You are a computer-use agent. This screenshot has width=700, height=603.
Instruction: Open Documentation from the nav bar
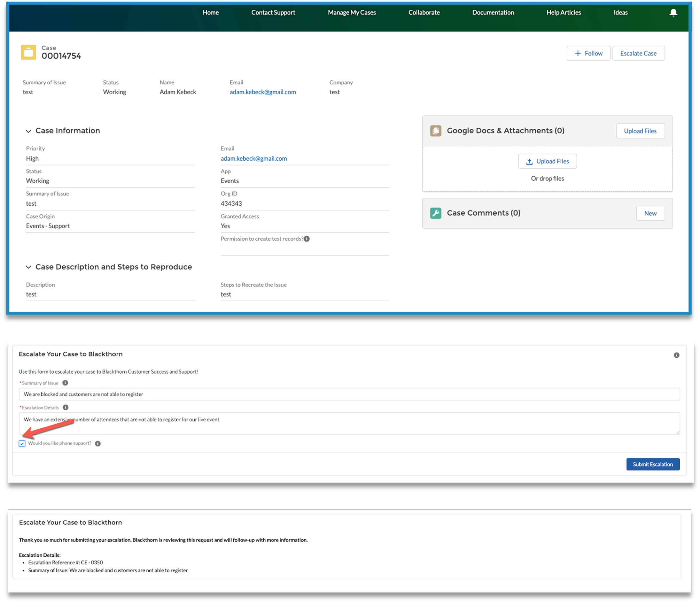coord(493,12)
